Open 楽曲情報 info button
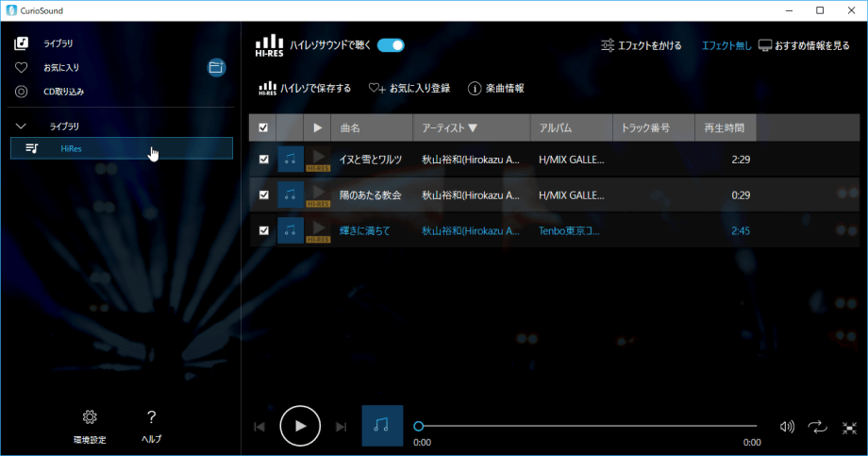868x456 pixels. [x=496, y=88]
